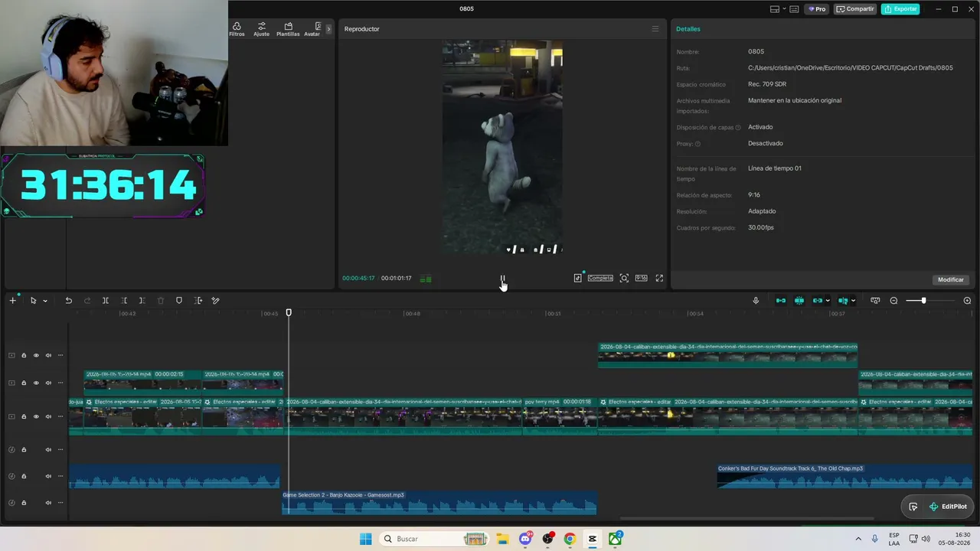Open the Filtros tab

237,29
